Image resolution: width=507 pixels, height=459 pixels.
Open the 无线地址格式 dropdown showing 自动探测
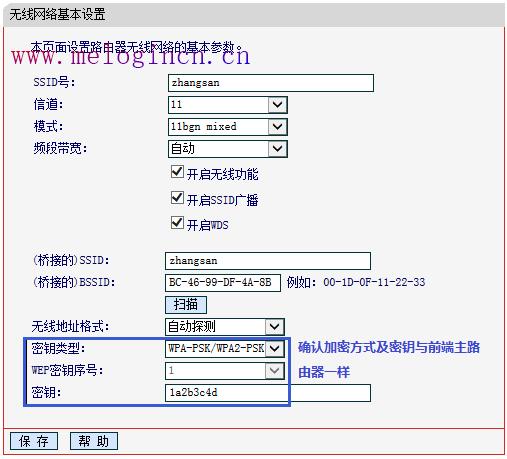click(225, 327)
